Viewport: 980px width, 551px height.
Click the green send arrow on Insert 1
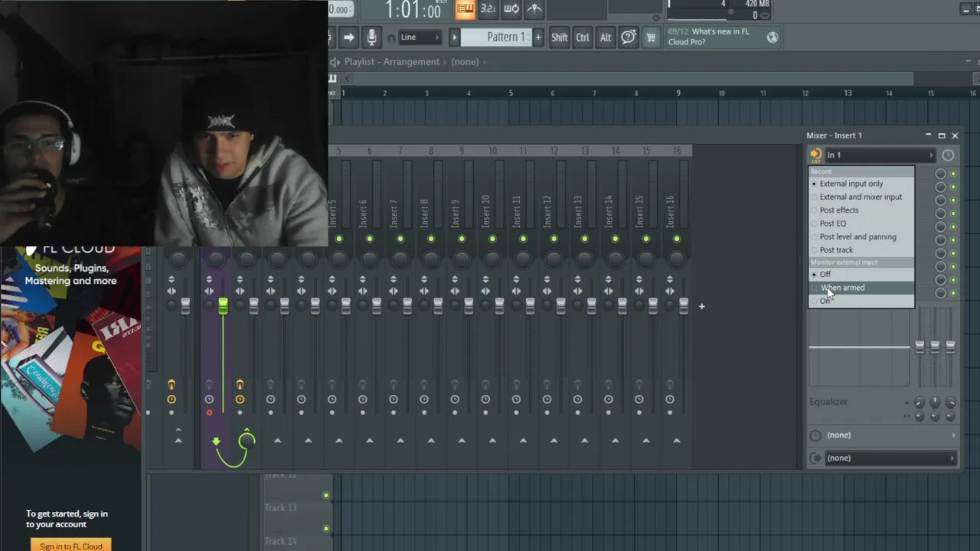point(216,441)
